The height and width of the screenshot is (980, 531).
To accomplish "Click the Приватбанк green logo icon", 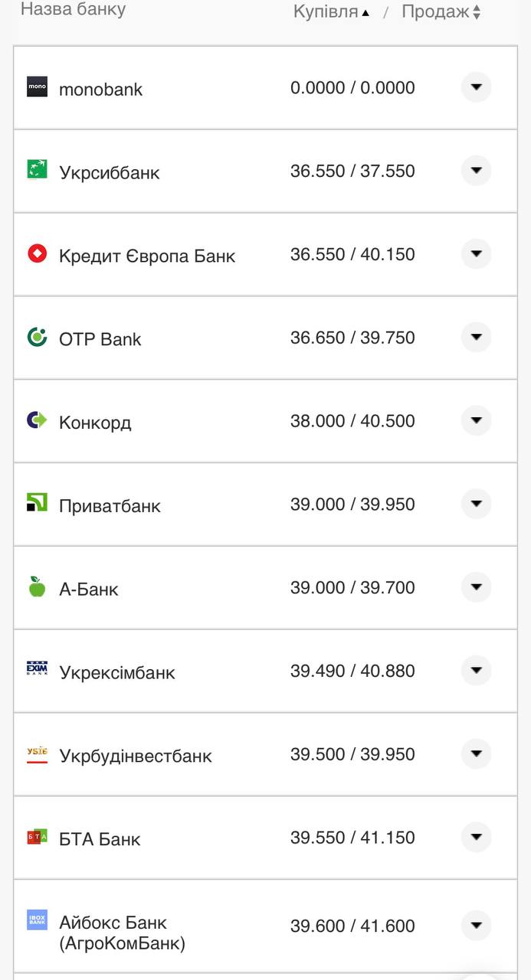I will 36,504.
